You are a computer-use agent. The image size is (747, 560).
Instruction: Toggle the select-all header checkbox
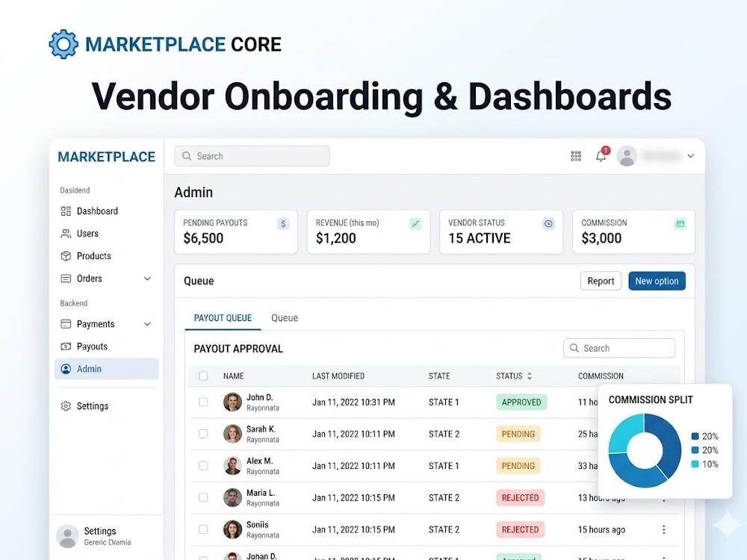click(x=203, y=376)
